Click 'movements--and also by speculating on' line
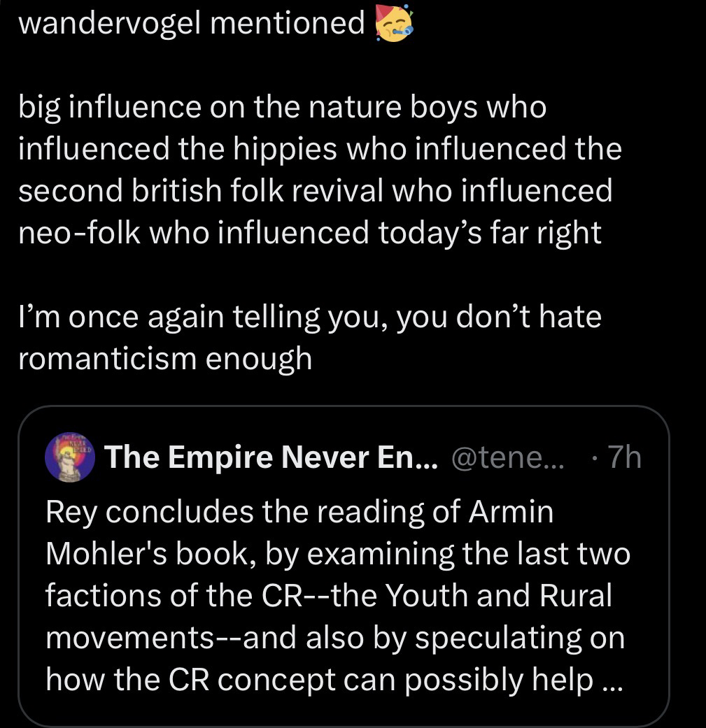This screenshot has width=706, height=728. 334,638
